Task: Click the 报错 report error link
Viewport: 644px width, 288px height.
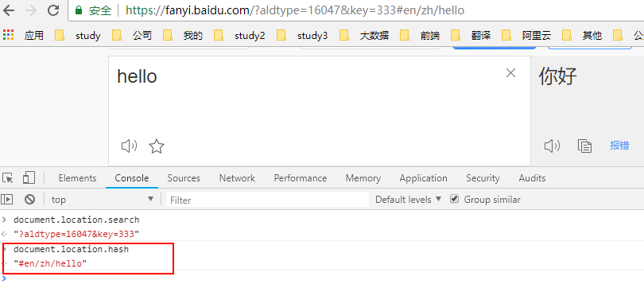Action: (x=619, y=146)
